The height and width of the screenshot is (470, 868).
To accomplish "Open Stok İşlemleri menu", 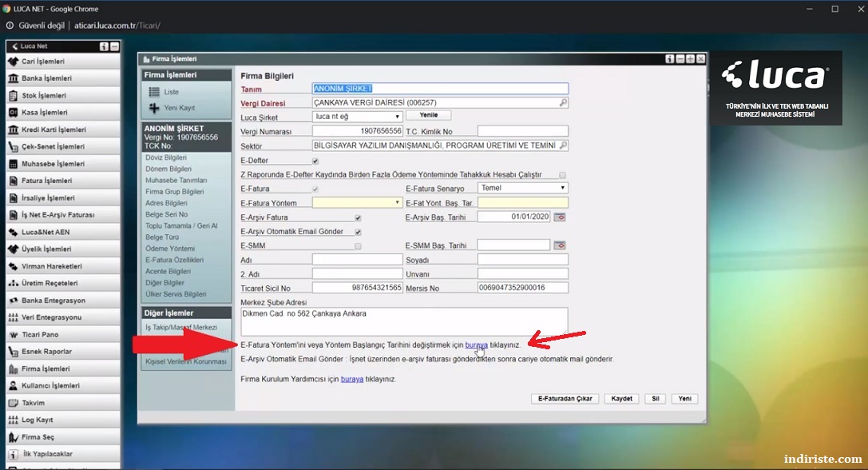I will (63, 95).
